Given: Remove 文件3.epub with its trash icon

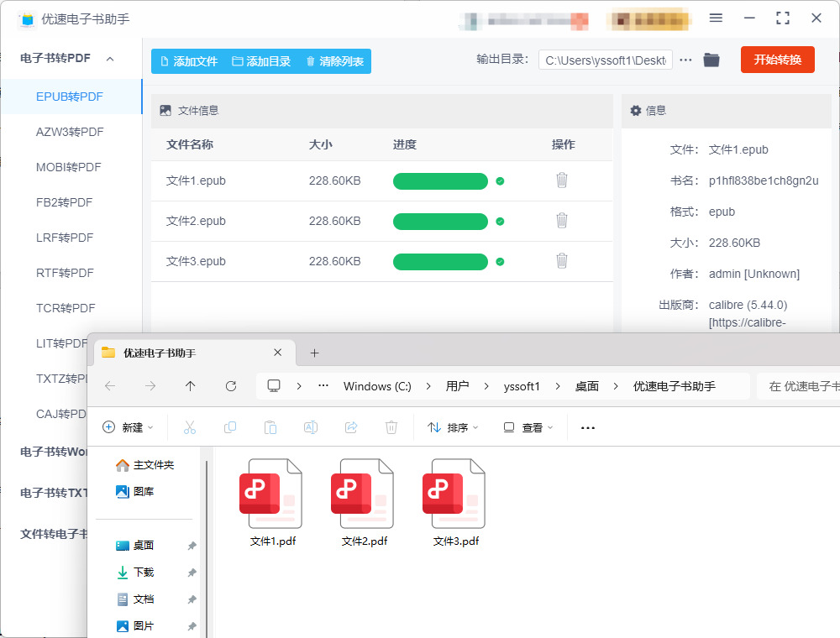Looking at the screenshot, I should click(x=561, y=261).
